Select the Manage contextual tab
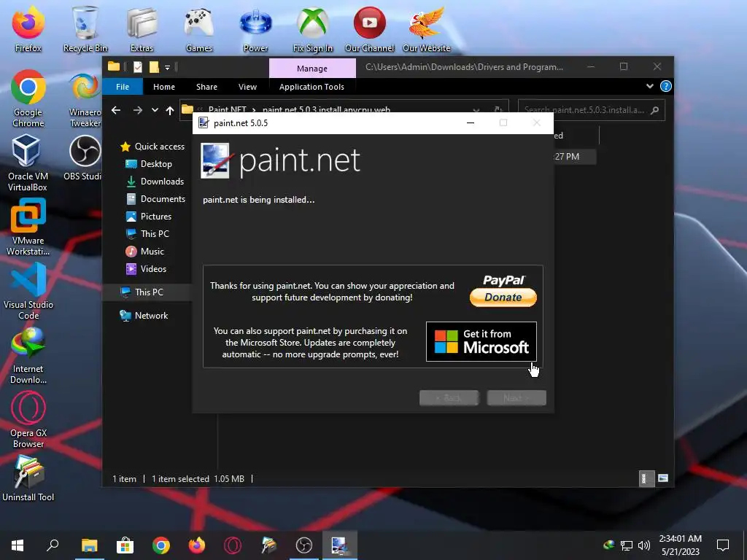Viewport: 747px width, 560px height. coord(312,68)
